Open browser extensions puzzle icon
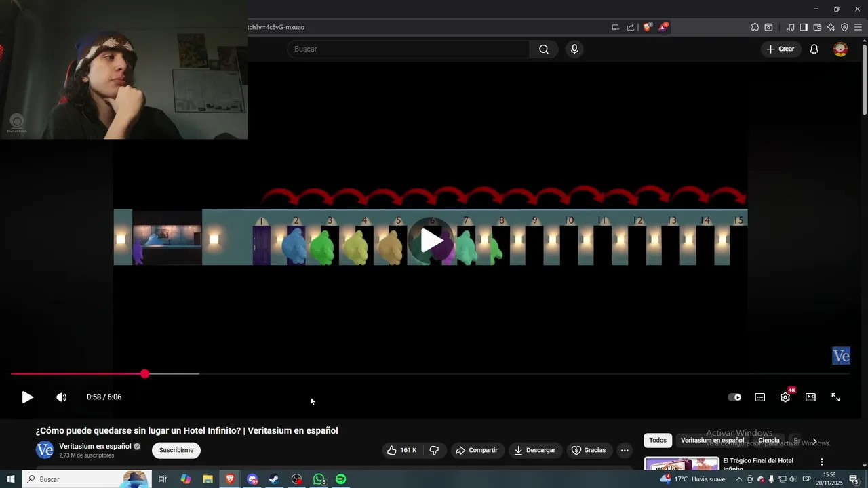Viewport: 868px width, 488px height. 755,27
